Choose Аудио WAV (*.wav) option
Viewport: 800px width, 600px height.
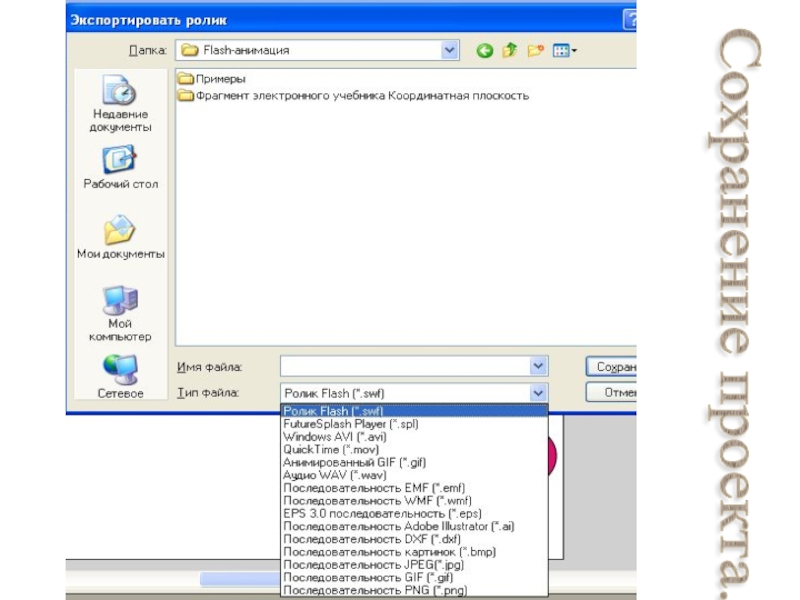pyautogui.click(x=414, y=475)
